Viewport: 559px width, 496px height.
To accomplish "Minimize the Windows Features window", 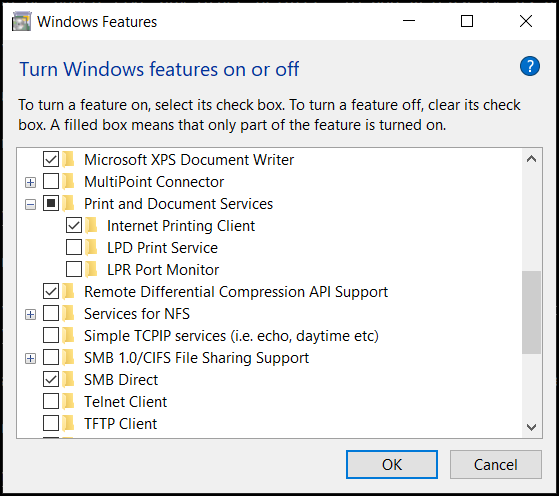I will [x=409, y=21].
